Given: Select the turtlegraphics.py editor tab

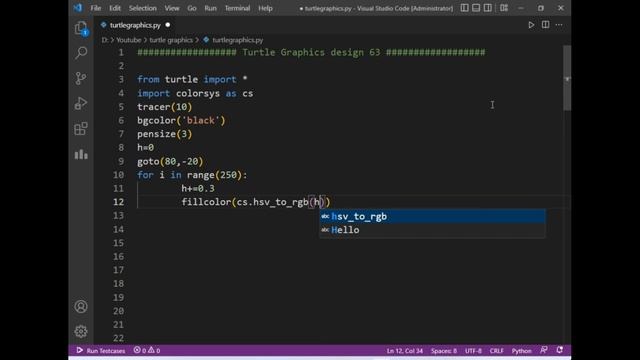Looking at the screenshot, I should [136, 25].
